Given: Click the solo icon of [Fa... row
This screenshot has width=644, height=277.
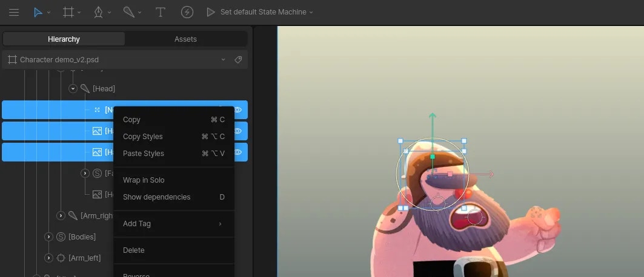Looking at the screenshot, I should pos(97,174).
